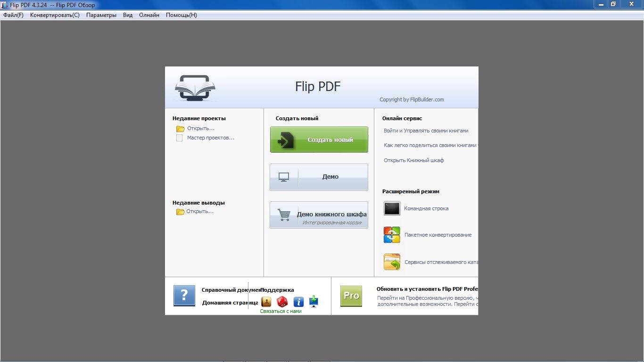Click the brown contact us icon
Viewport: 644px width, 362px height.
(266, 302)
